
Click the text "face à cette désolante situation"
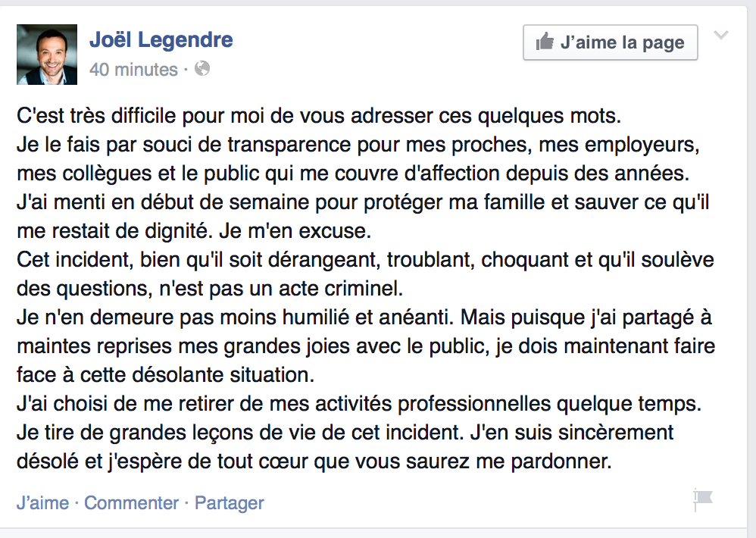(x=165, y=375)
